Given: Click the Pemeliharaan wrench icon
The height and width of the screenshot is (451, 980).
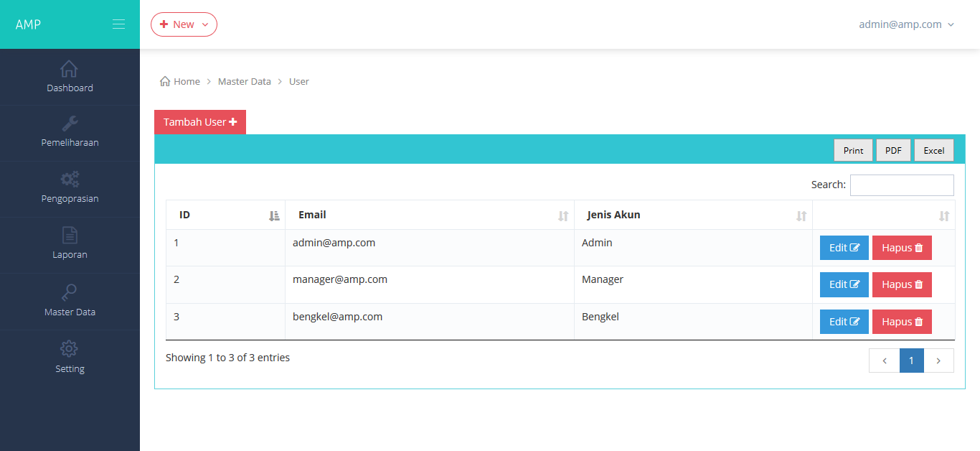Looking at the screenshot, I should 70,124.
